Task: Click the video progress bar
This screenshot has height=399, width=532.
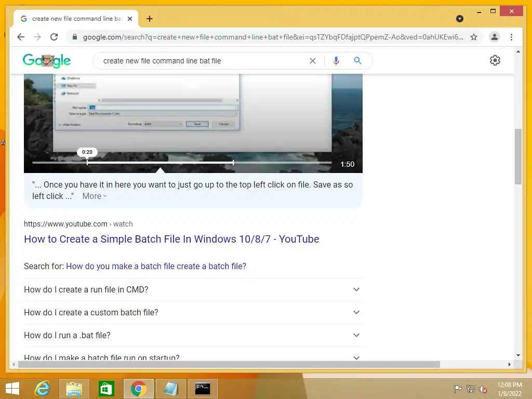Action: pyautogui.click(x=182, y=163)
